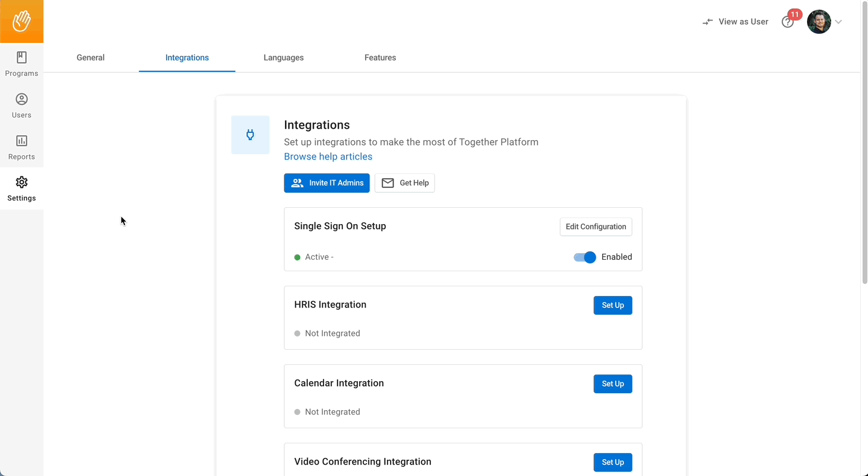
Task: Open Reports from the sidebar
Action: click(22, 147)
